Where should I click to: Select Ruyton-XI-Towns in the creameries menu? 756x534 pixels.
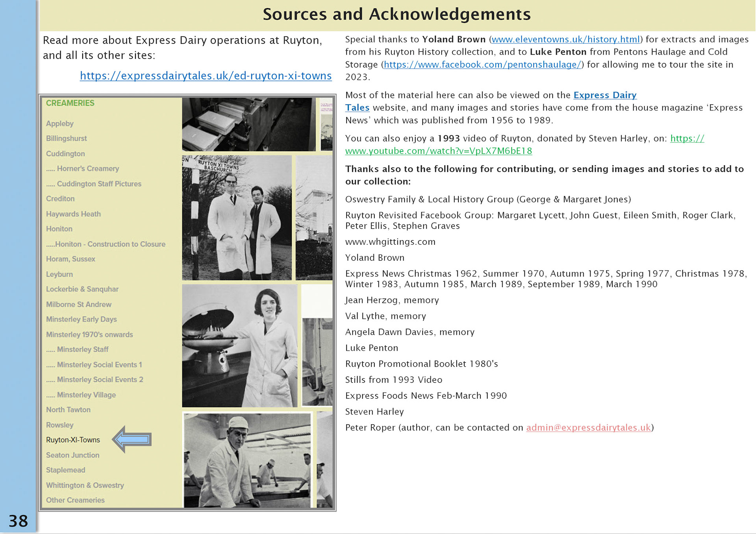click(73, 440)
